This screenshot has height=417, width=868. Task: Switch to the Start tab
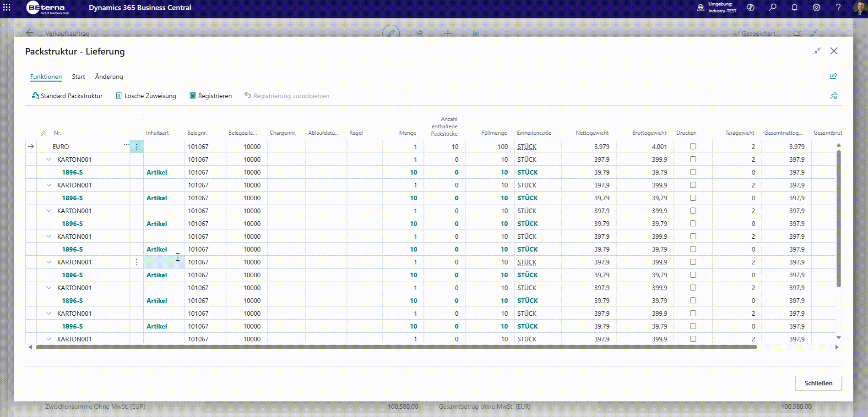78,77
